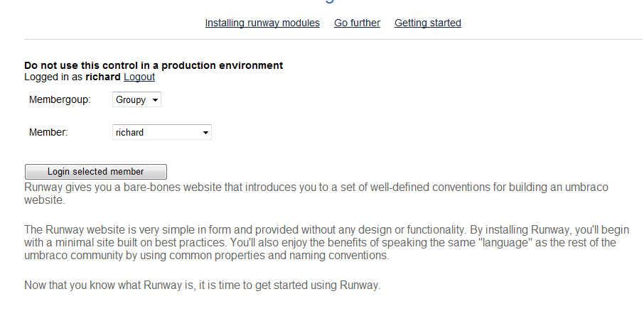Click the paragraph starting Runway gives you
The height and width of the screenshot is (311, 644).
[x=316, y=193]
